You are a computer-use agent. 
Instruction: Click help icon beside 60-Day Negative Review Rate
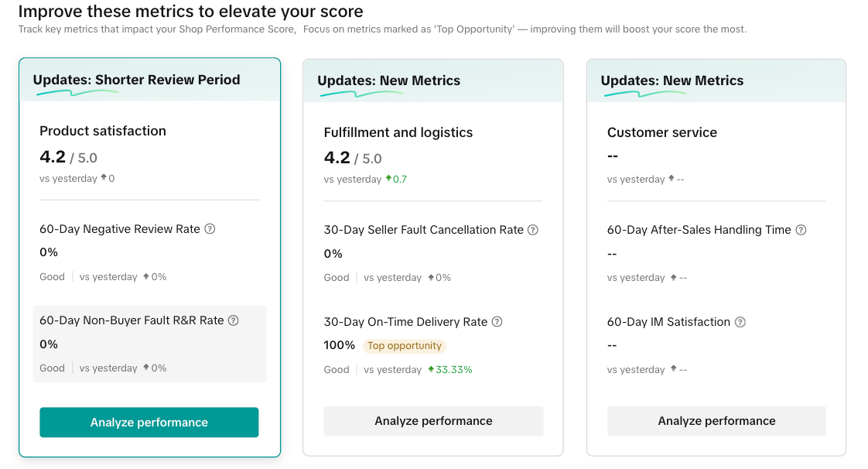(210, 229)
